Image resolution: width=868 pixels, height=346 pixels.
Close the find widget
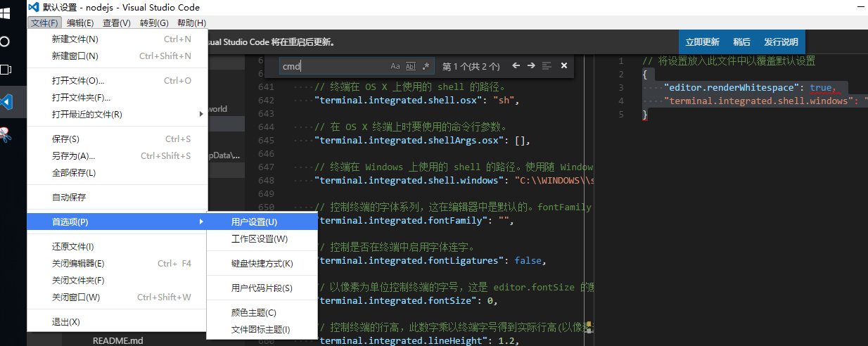tap(563, 65)
